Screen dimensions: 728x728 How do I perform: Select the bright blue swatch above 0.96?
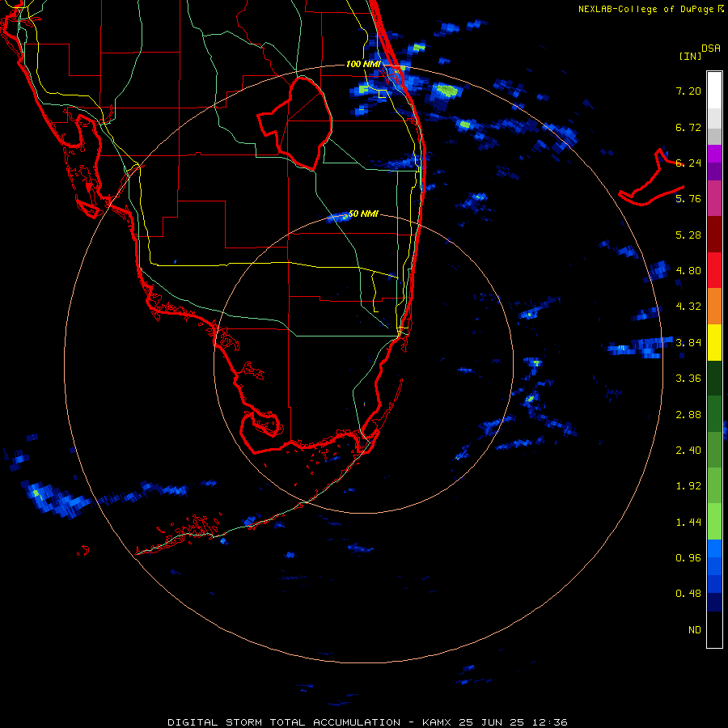tap(714, 548)
